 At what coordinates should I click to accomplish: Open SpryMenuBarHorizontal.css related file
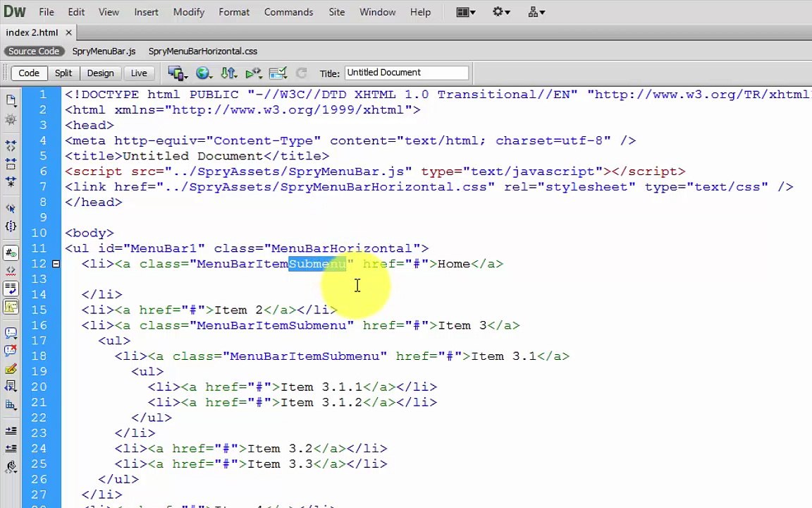tap(202, 52)
